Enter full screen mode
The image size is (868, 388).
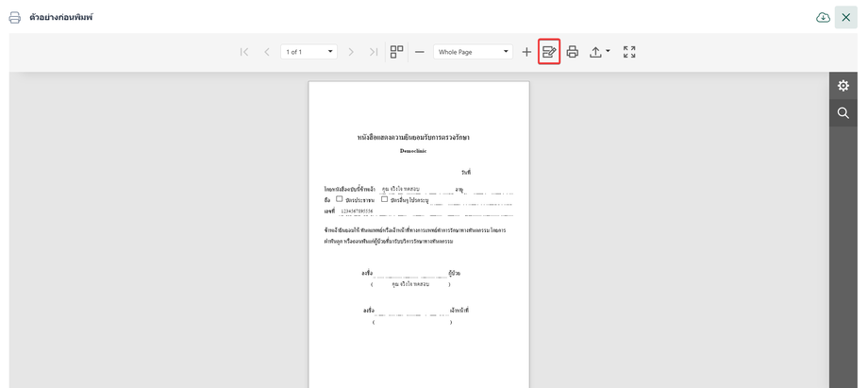629,52
